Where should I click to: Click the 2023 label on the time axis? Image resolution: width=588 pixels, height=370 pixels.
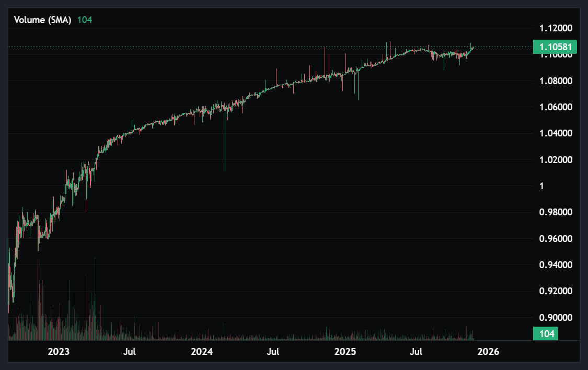pyautogui.click(x=59, y=352)
